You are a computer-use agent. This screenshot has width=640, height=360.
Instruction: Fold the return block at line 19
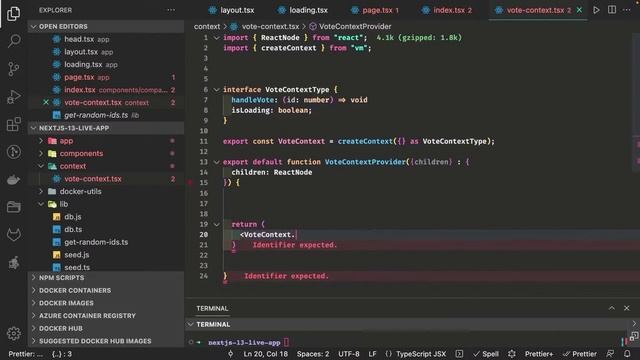217,224
